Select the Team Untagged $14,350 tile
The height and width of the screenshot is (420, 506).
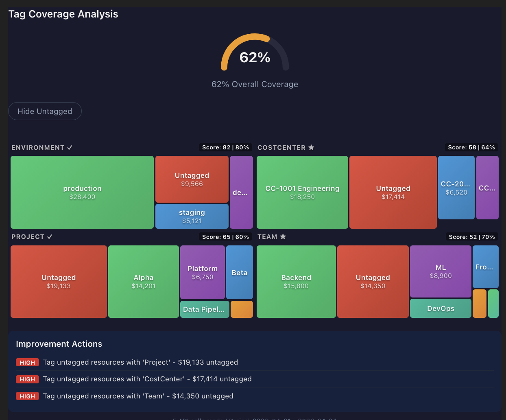point(373,282)
